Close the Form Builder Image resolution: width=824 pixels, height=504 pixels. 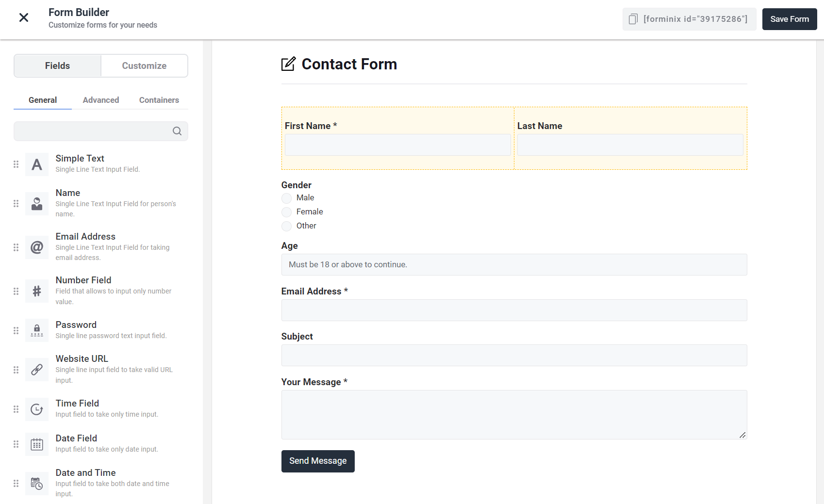(24, 18)
